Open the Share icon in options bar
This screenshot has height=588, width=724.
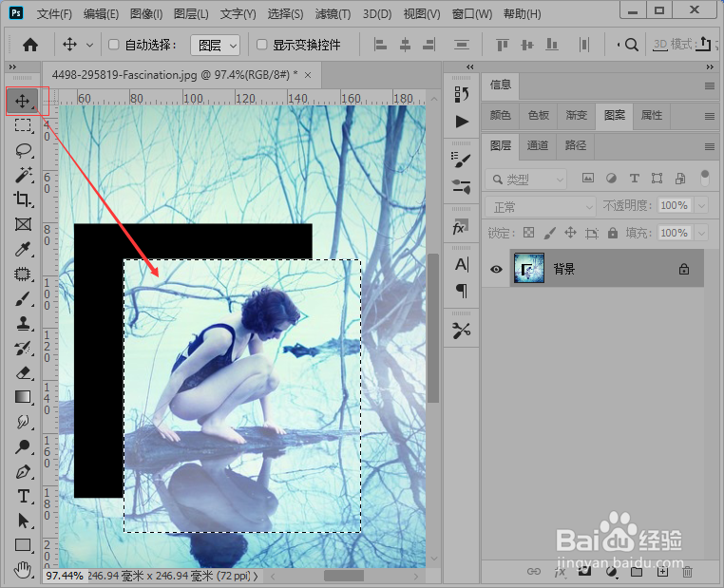[x=704, y=45]
